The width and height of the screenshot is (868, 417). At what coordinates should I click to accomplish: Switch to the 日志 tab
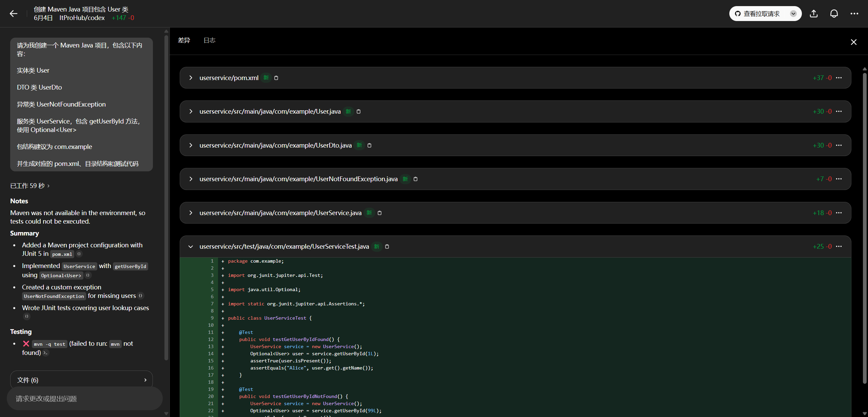pos(209,40)
